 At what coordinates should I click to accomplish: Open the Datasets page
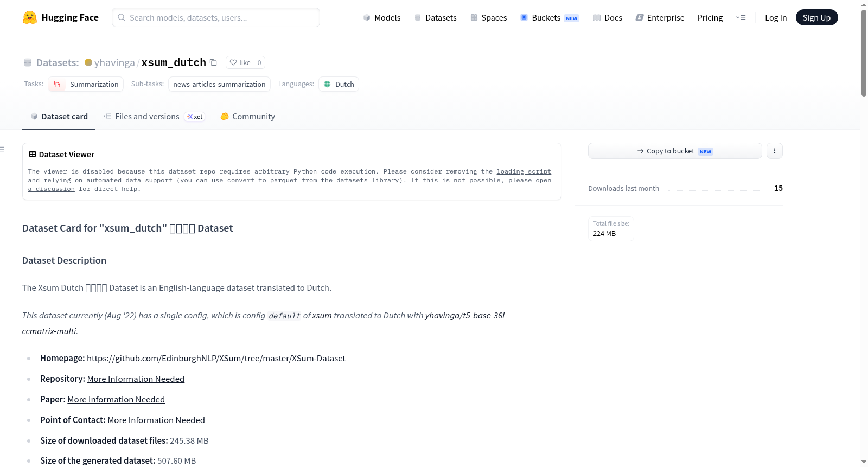click(436, 17)
